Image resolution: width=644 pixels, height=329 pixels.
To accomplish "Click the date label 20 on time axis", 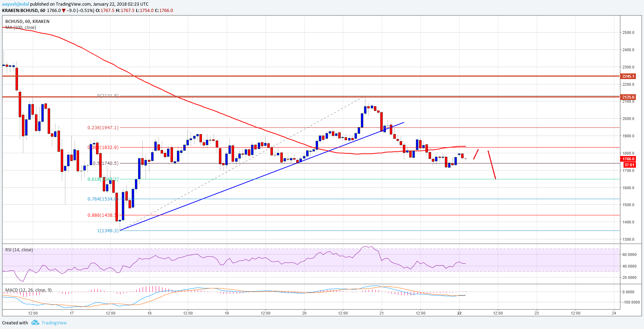I will coord(304,313).
